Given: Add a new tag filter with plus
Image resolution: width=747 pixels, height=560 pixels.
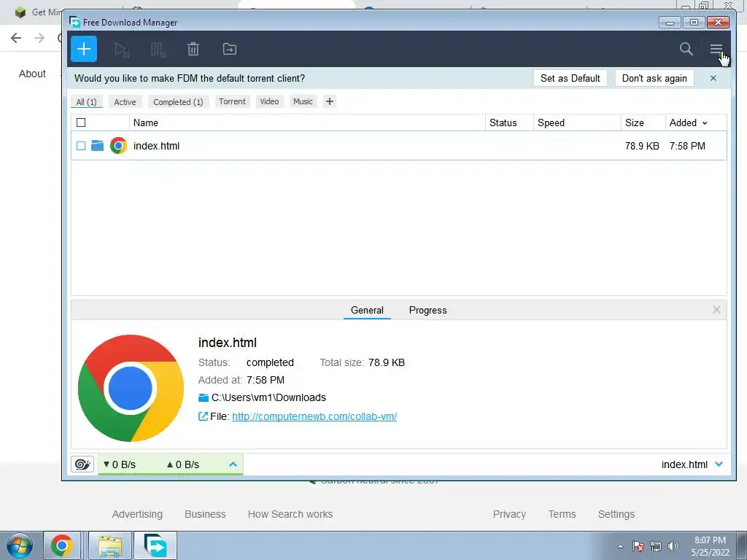Looking at the screenshot, I should click(x=329, y=101).
